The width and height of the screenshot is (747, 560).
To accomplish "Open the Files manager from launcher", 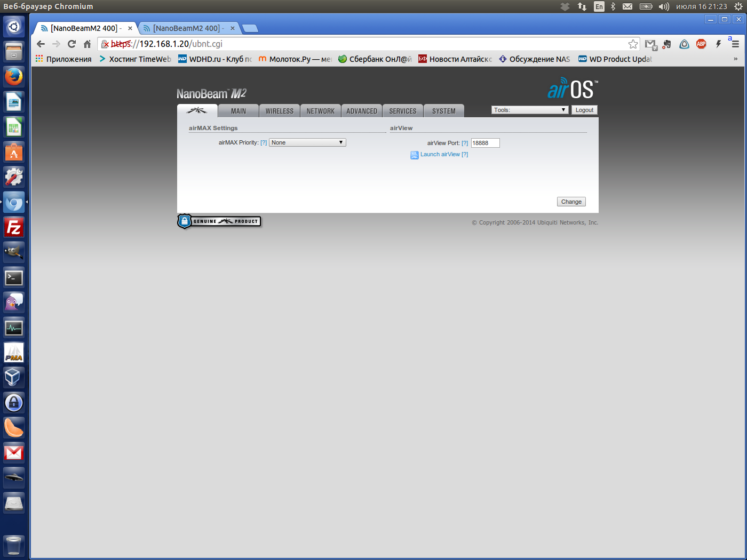I will point(14,52).
